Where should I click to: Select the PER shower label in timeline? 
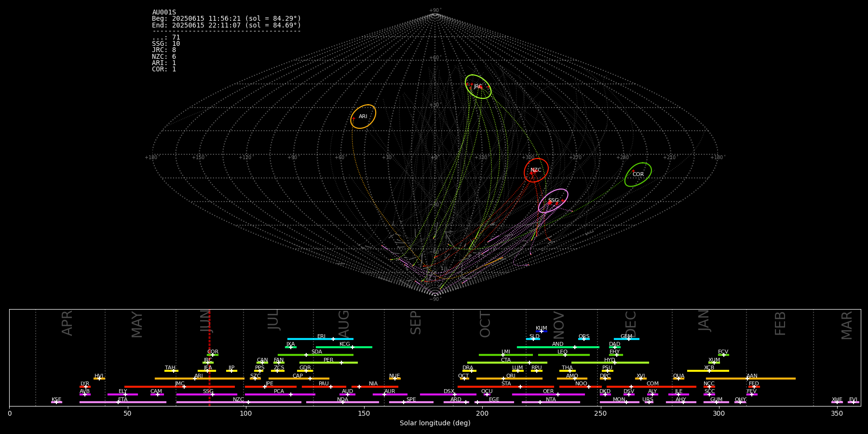(x=328, y=360)
